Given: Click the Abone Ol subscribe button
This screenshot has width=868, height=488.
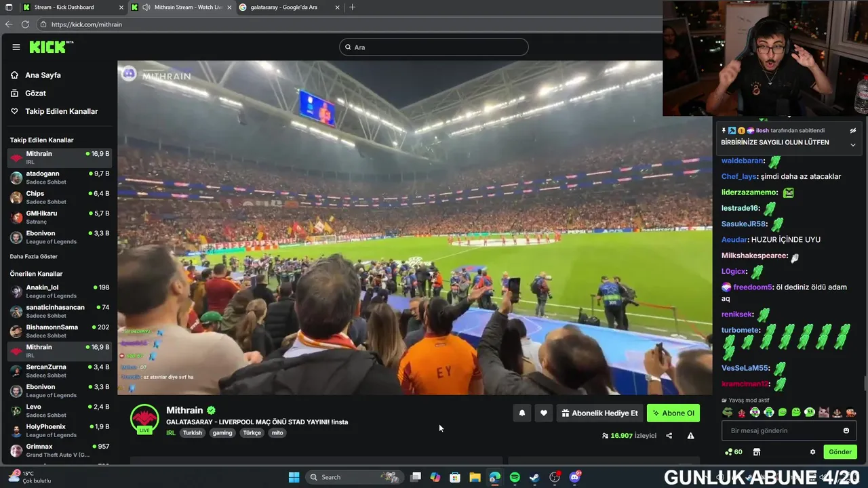Looking at the screenshot, I should click(673, 413).
